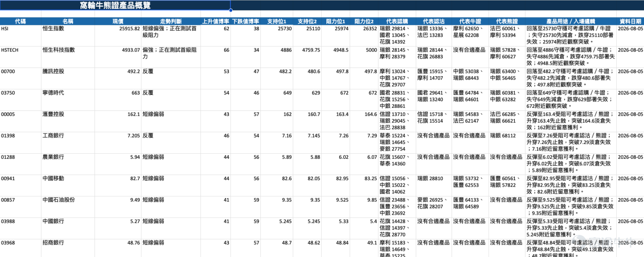Click the code cell 03968
This screenshot has width=644, height=257.
[x=21, y=248]
